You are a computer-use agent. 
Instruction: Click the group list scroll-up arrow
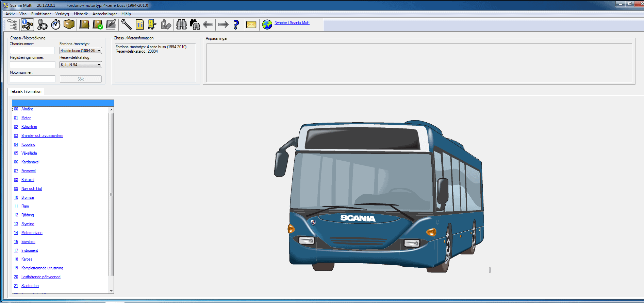[x=111, y=110]
